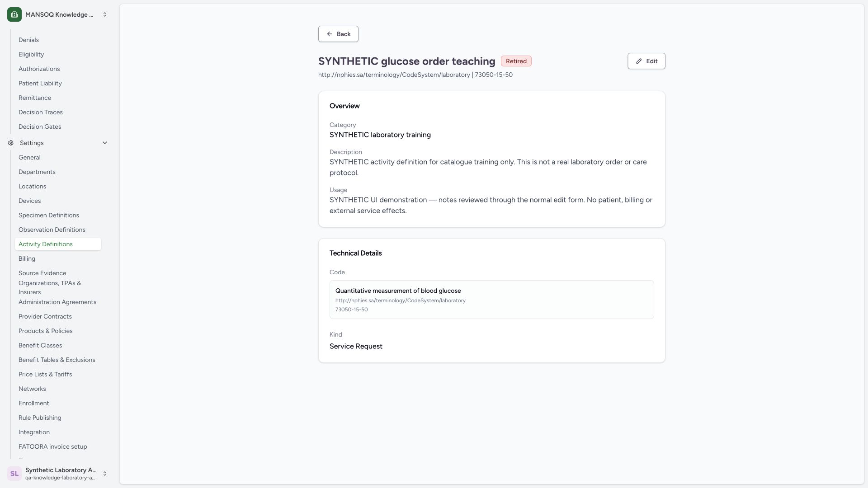Click the Retired status badge
This screenshot has width=868, height=488.
coord(516,61)
